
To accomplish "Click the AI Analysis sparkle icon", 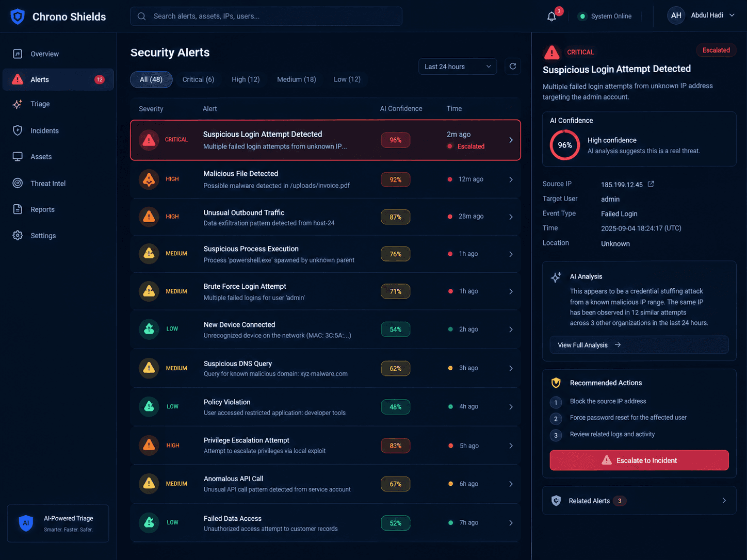I will pos(556,277).
